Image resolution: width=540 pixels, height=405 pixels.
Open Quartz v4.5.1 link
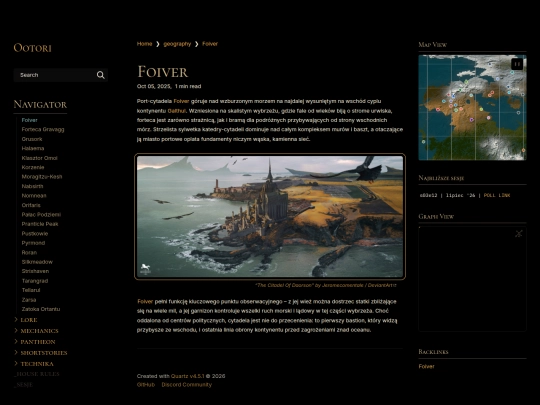coord(188,376)
